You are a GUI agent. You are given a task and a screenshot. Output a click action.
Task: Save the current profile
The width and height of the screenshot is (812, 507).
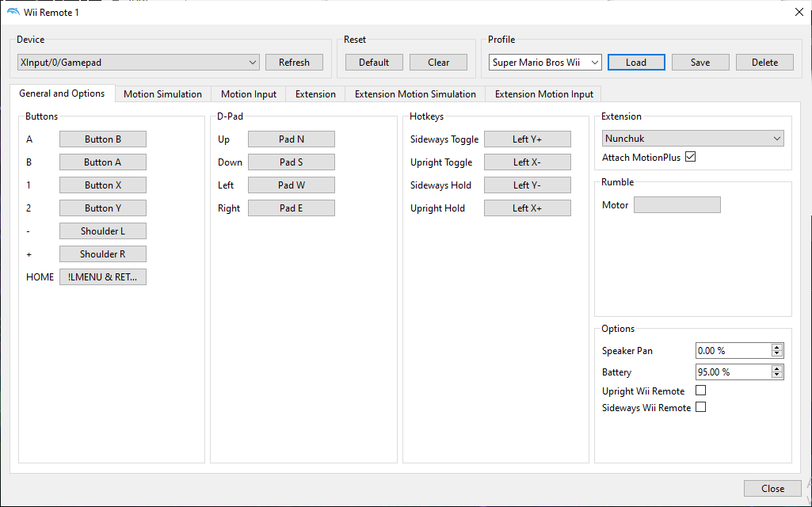pyautogui.click(x=700, y=62)
